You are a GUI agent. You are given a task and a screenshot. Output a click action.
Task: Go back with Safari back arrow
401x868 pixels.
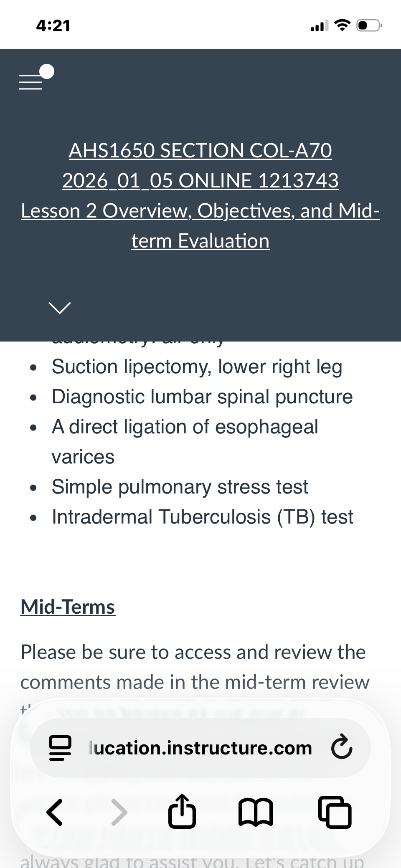[x=55, y=812]
